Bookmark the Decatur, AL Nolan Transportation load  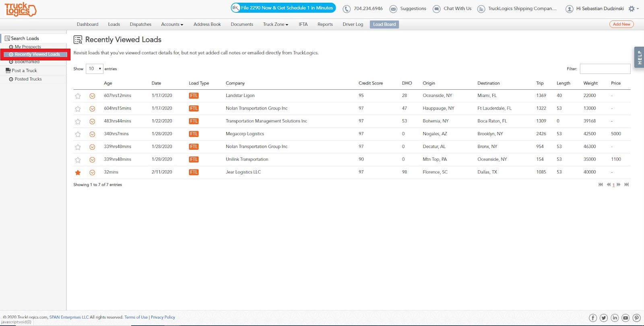(x=78, y=147)
